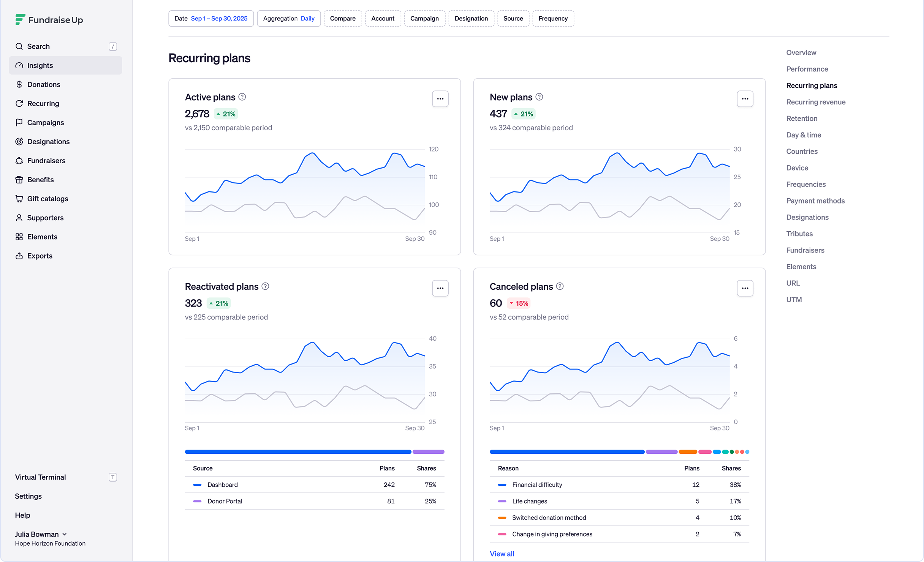
Task: Click the Canceled plans info help icon
Action: [x=560, y=286]
